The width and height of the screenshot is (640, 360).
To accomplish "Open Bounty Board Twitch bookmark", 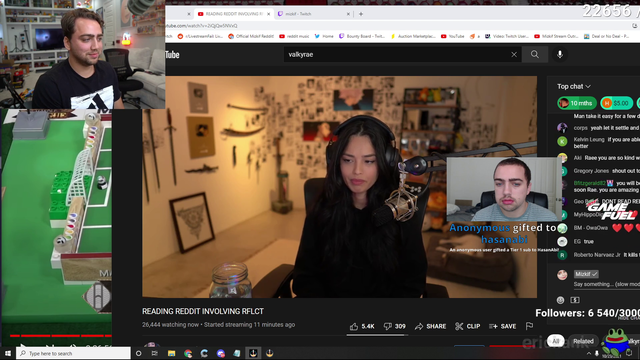I will tap(362, 36).
